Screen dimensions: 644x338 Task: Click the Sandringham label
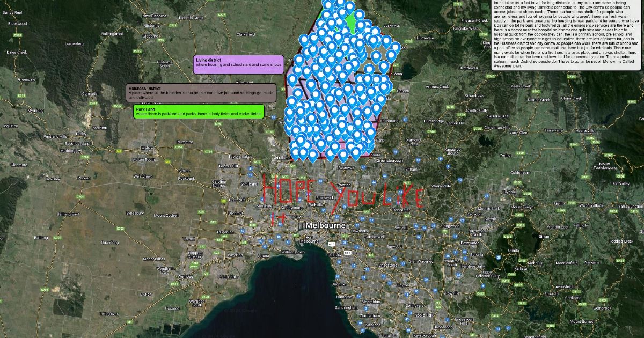point(346,308)
